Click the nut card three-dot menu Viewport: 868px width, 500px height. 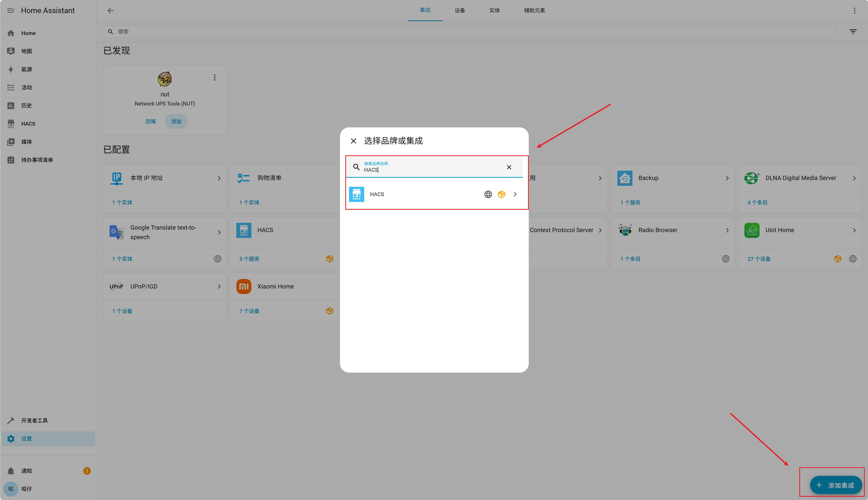[x=214, y=78]
